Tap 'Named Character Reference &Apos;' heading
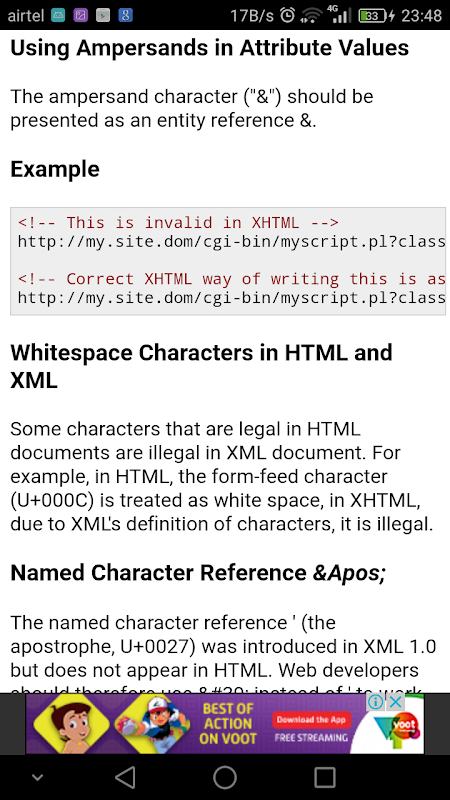 (x=198, y=573)
